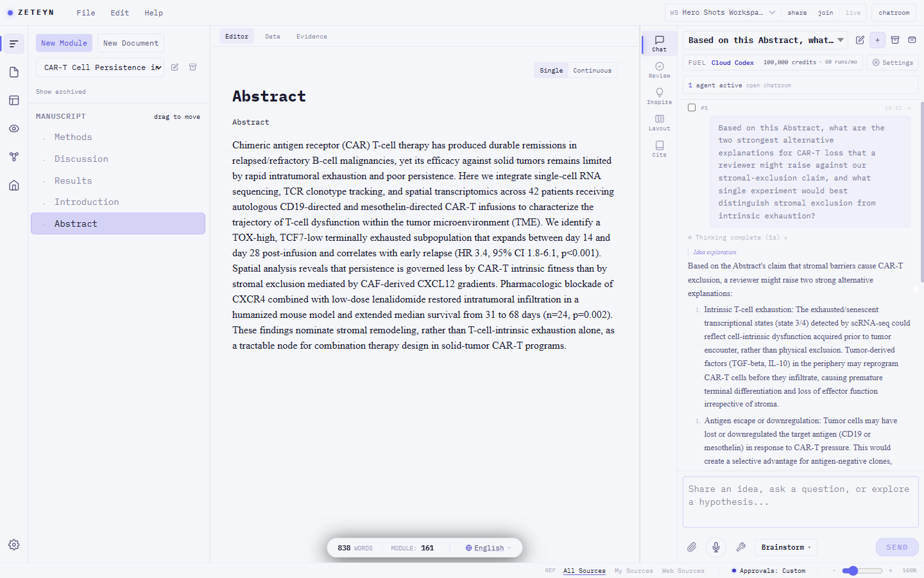Click the open chatroom link
Screen dimensions: 924x578
768,85
